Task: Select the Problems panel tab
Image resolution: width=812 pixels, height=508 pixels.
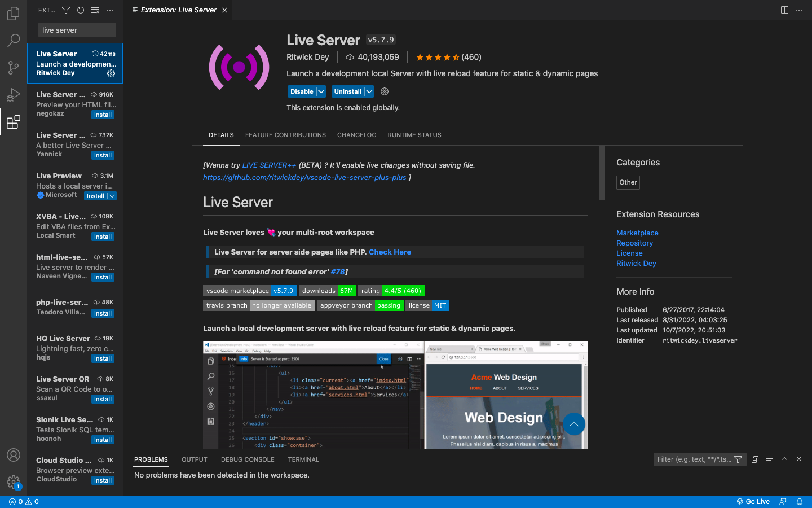Action: pyautogui.click(x=151, y=459)
